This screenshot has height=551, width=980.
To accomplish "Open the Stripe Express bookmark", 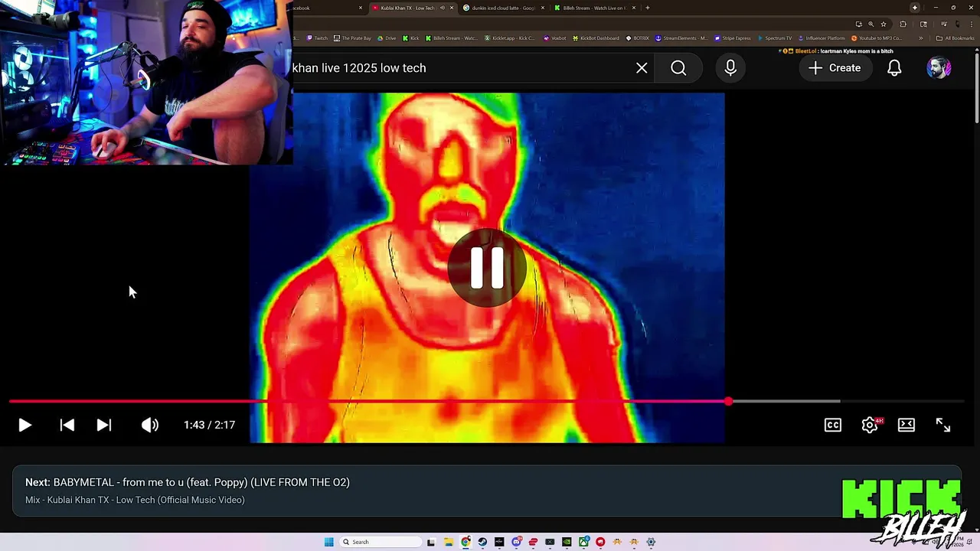I will [x=733, y=38].
